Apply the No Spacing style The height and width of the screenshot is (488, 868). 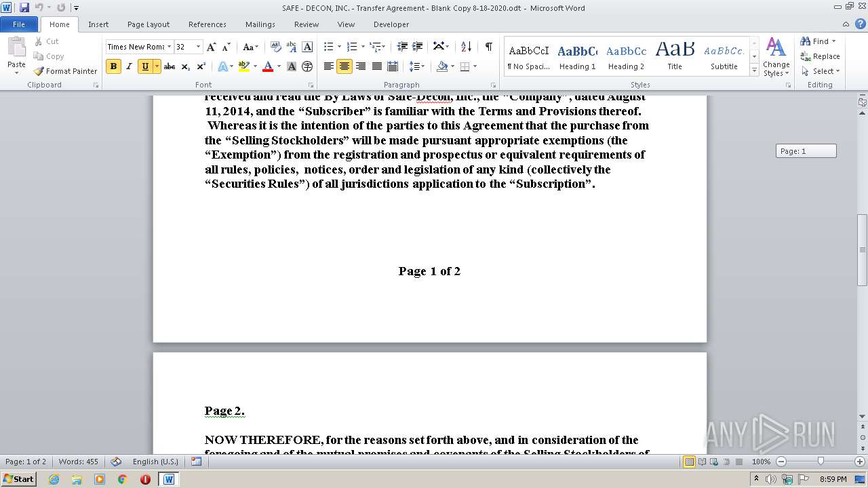click(x=528, y=57)
